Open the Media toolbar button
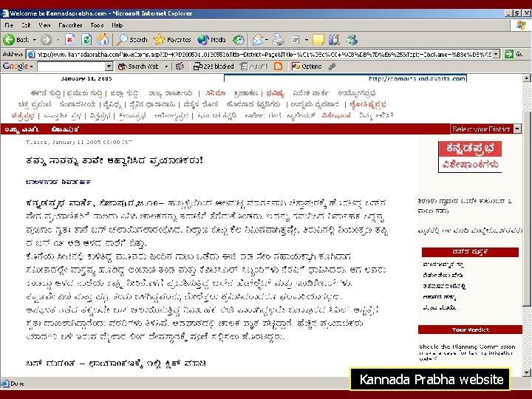Image resolution: width=532 pixels, height=399 pixels. 211,40
